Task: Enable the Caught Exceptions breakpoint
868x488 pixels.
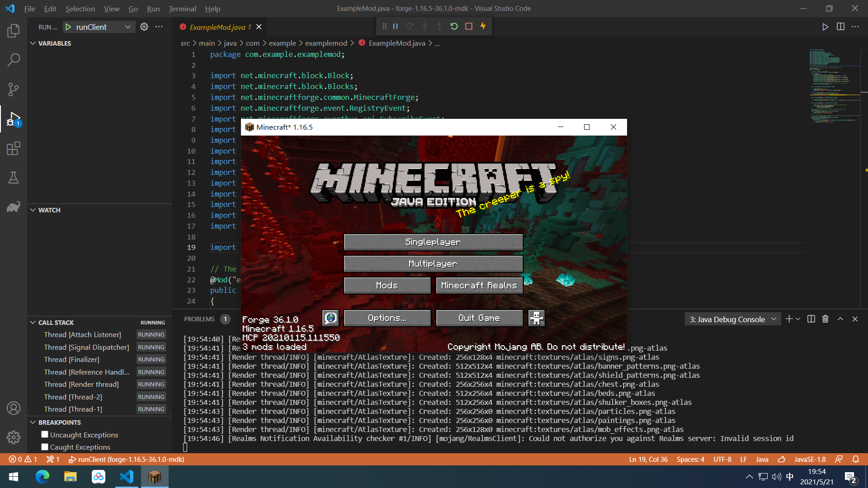Action: (44, 447)
